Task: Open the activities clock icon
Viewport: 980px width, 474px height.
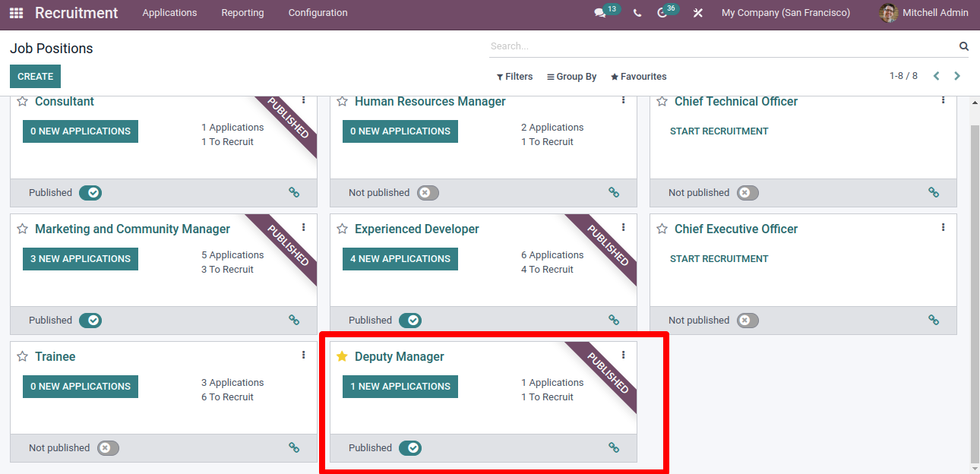Action: click(662, 13)
